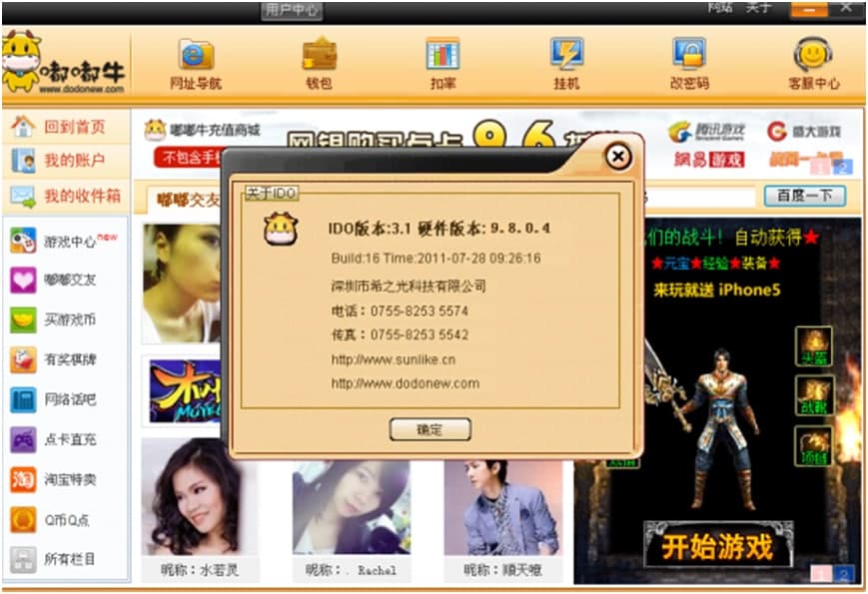This screenshot has height=594, width=868.
Task: Click the 用户中心 title bar tab
Action: [x=293, y=10]
